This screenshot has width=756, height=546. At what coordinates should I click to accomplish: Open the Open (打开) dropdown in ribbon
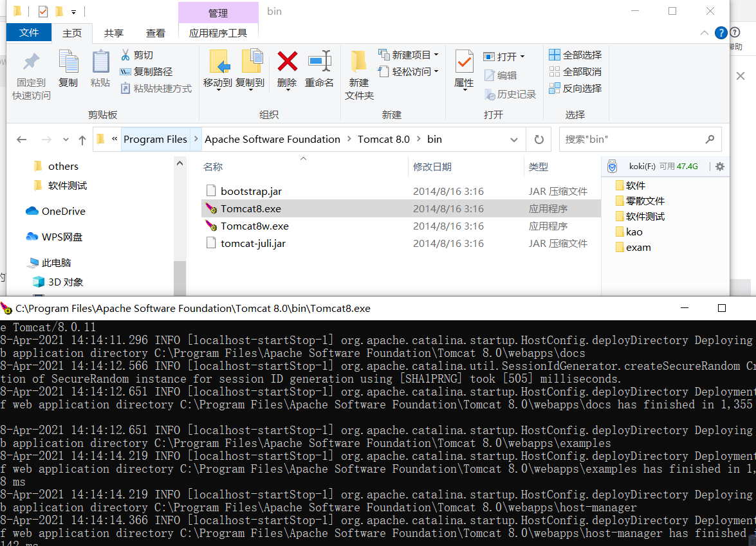(x=504, y=57)
